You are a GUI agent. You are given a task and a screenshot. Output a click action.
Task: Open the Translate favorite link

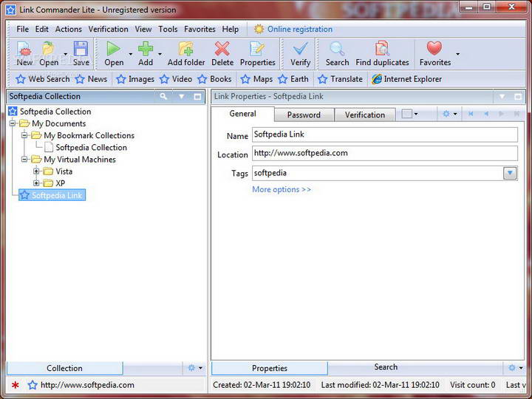coord(341,79)
